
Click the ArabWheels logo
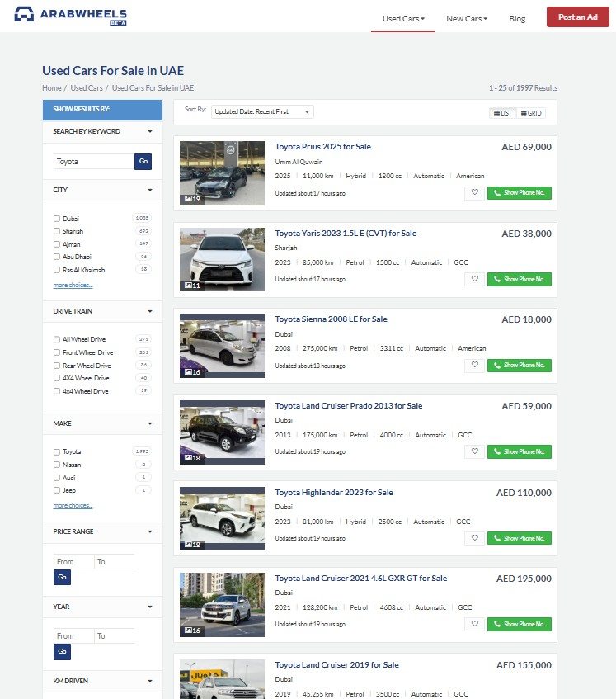(70, 16)
